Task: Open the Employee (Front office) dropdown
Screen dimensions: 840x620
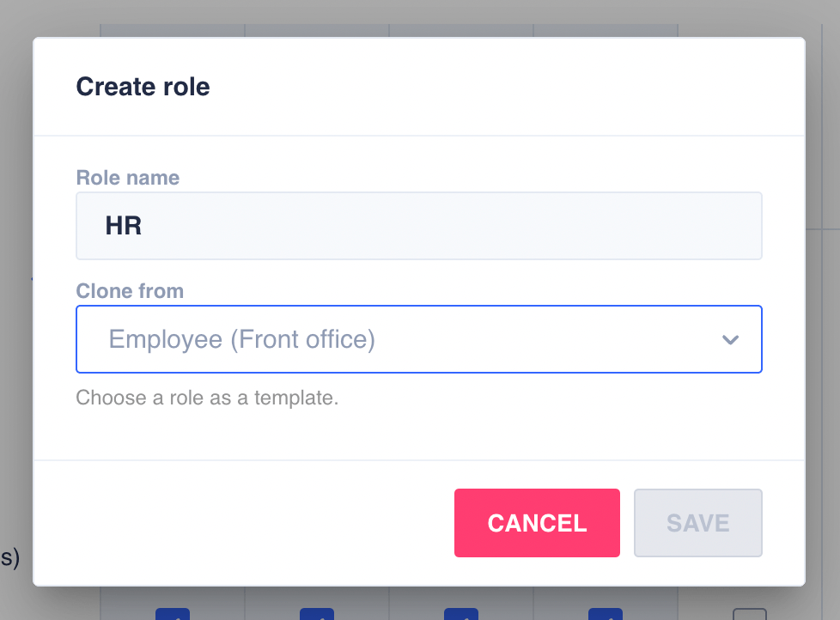Action: [419, 339]
